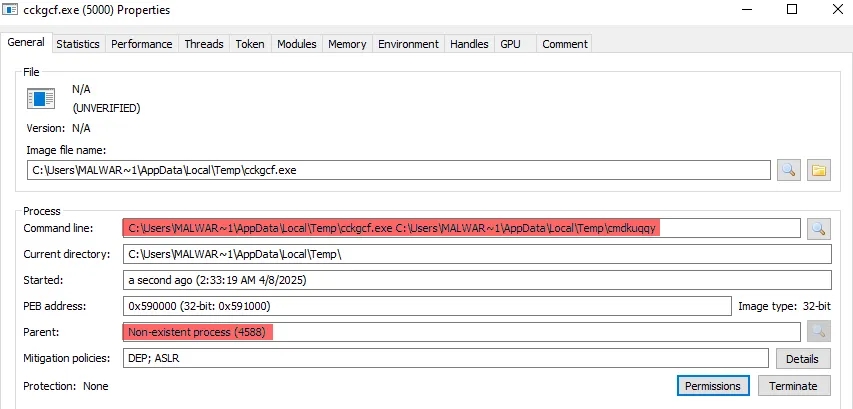Click the process file icon under File
Screen dimensions: 853x409
point(41,98)
